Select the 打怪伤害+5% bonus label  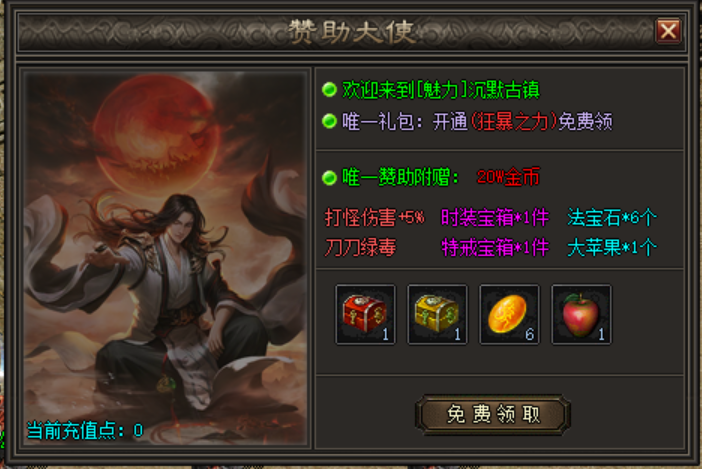click(x=374, y=218)
